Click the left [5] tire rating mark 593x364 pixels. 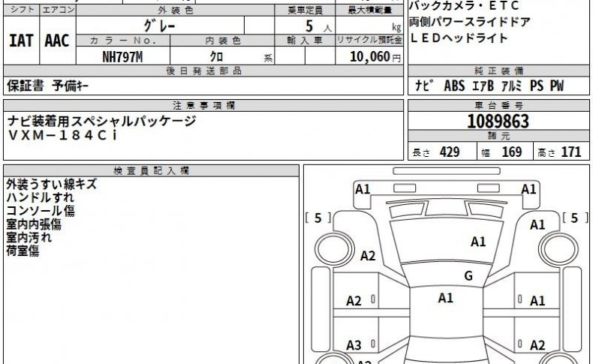[x=318, y=218]
